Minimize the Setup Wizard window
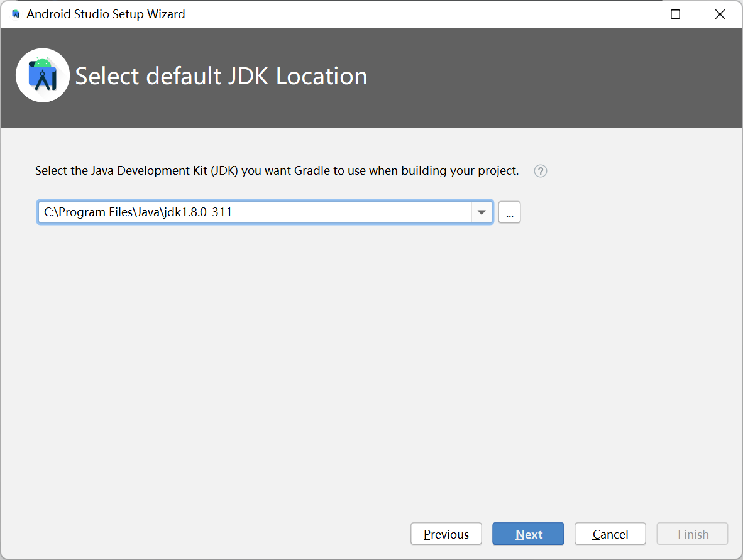 (632, 14)
